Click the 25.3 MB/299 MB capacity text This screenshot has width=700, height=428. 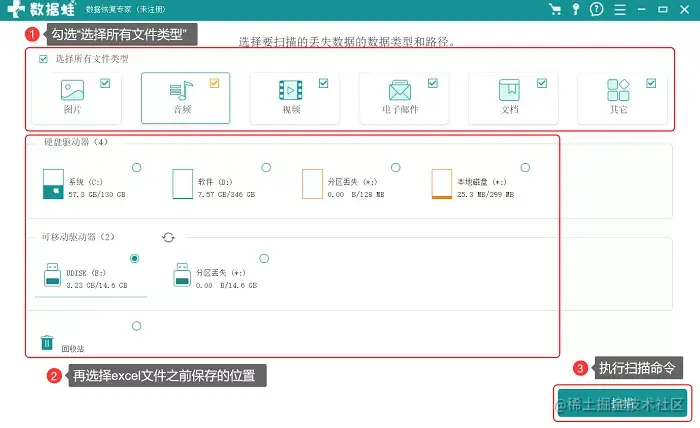(485, 195)
